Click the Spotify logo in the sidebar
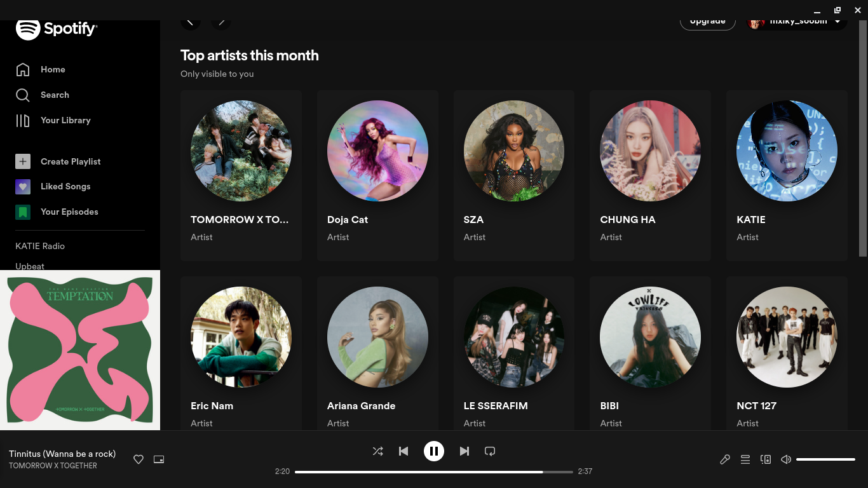Image resolution: width=868 pixels, height=488 pixels. 56,29
